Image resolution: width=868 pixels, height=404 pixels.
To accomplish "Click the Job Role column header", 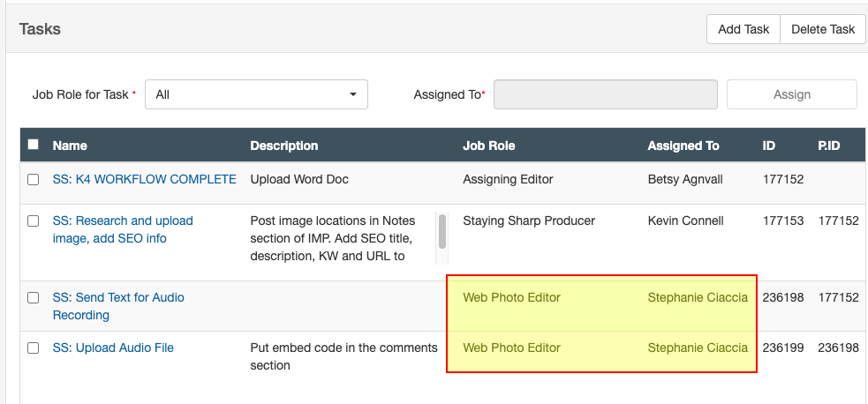I will (x=488, y=146).
